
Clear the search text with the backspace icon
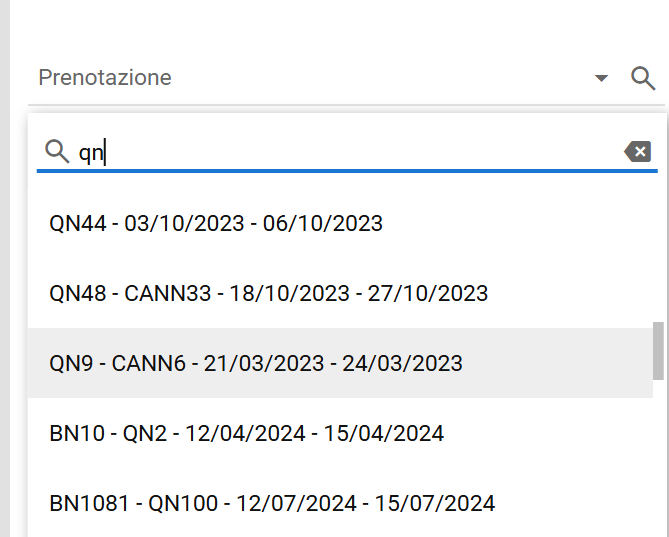(637, 151)
